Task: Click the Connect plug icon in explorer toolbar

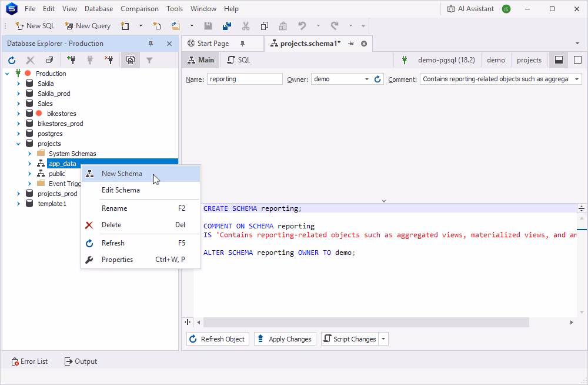Action: coord(90,60)
